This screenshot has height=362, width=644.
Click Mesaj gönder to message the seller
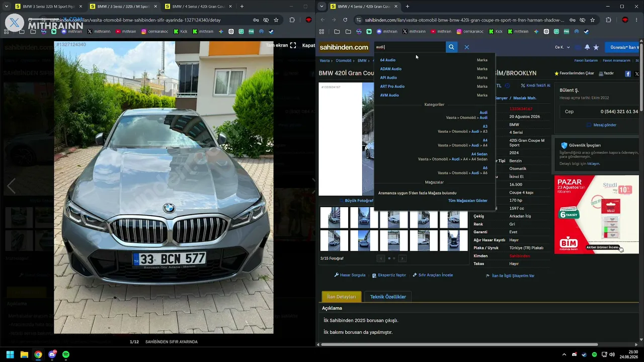(x=601, y=125)
